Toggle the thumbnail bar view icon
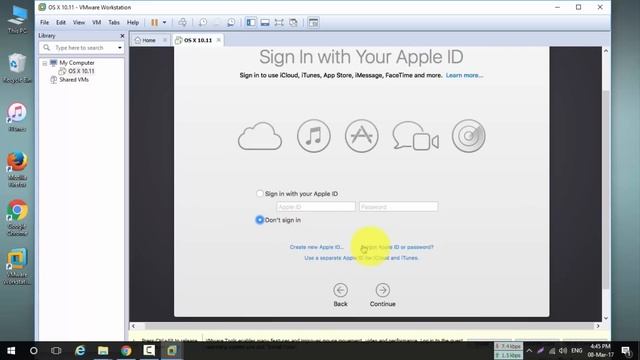 [x=265, y=22]
